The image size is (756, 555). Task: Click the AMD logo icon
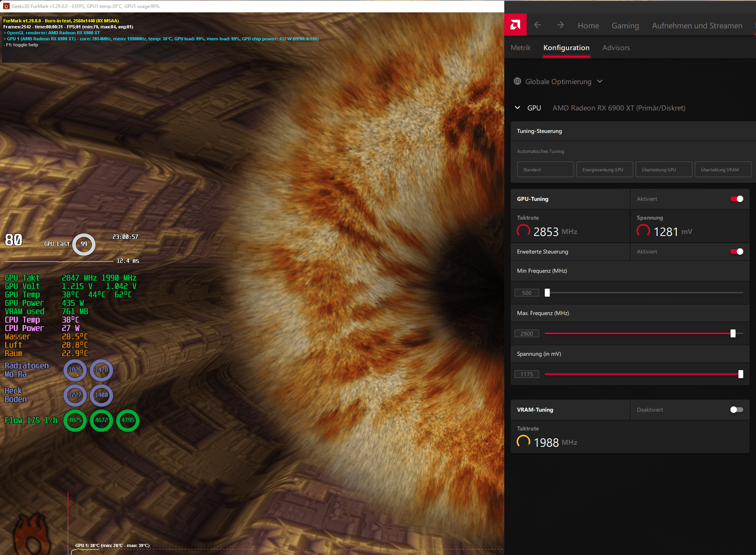pyautogui.click(x=515, y=25)
